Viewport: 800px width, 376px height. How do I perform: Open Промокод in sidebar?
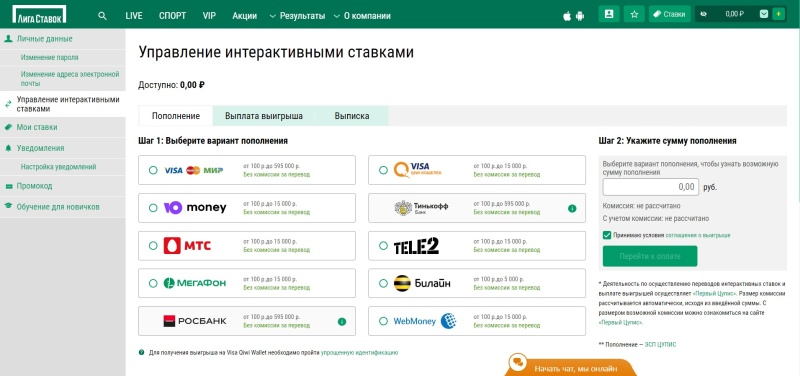point(62,186)
